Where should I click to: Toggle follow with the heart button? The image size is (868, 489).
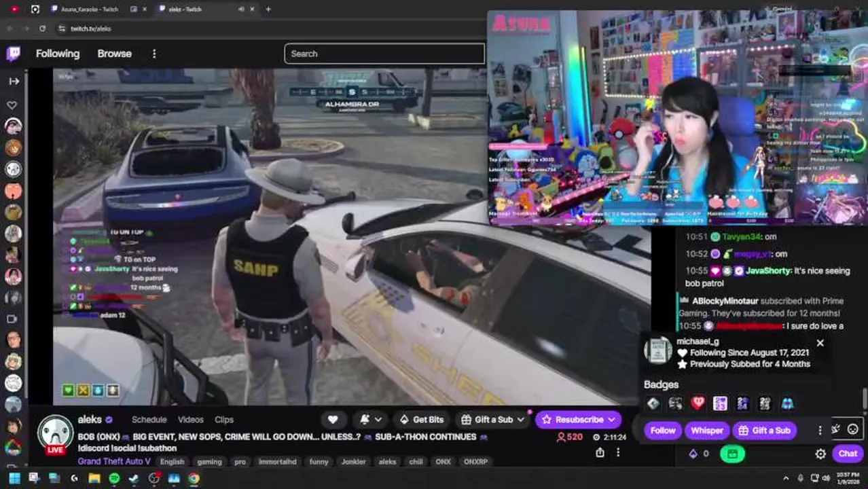(333, 420)
